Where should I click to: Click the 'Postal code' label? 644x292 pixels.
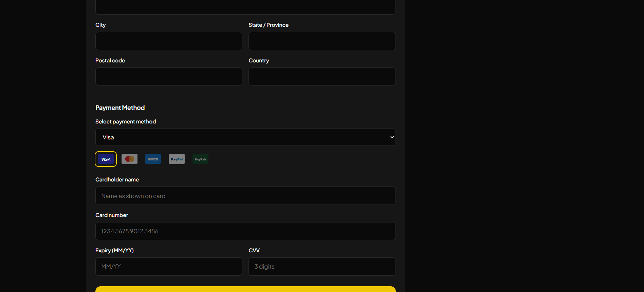point(110,60)
